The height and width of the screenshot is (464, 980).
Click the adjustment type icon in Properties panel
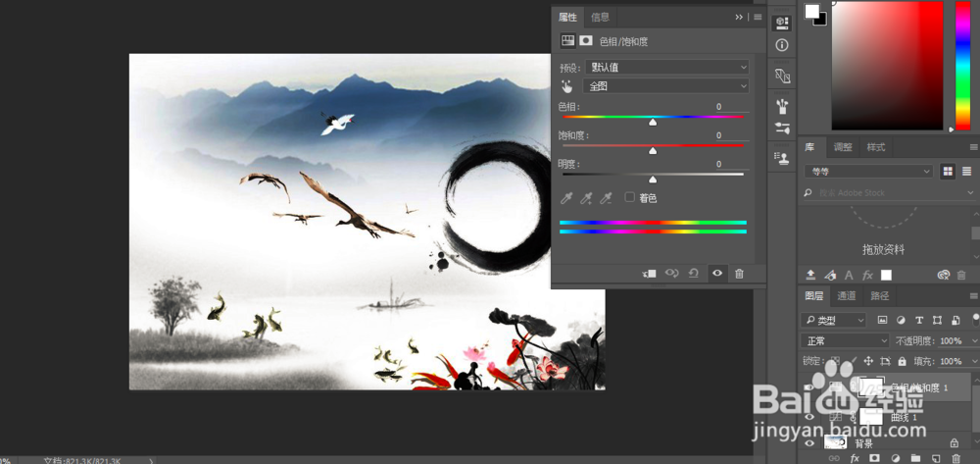(567, 40)
